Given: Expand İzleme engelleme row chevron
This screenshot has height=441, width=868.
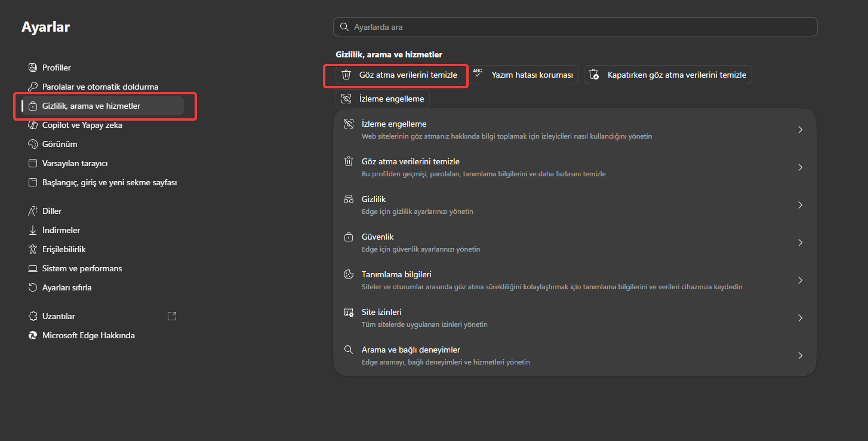Looking at the screenshot, I should [x=800, y=130].
